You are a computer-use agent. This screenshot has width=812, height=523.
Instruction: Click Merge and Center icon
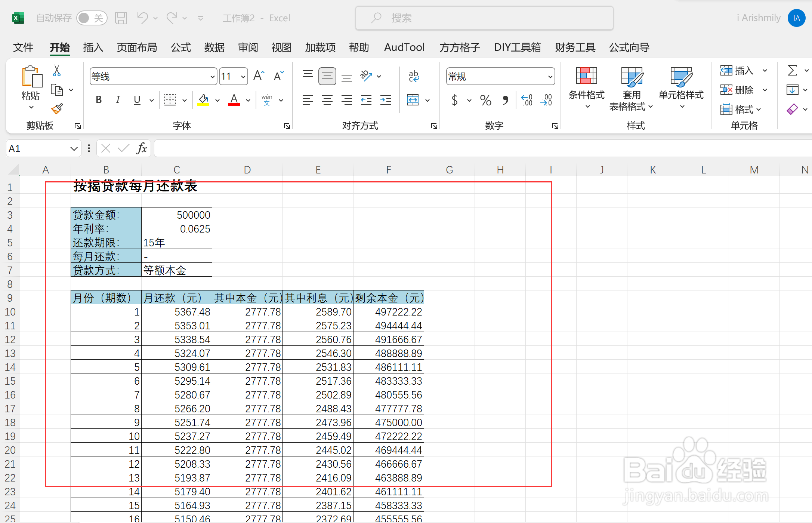tap(413, 100)
